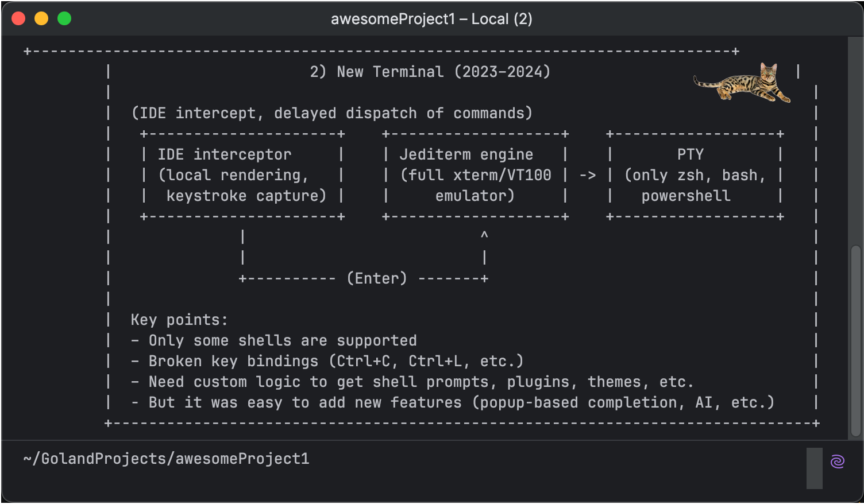Click the '2) New Terminal (2023-2024)' heading

(430, 72)
